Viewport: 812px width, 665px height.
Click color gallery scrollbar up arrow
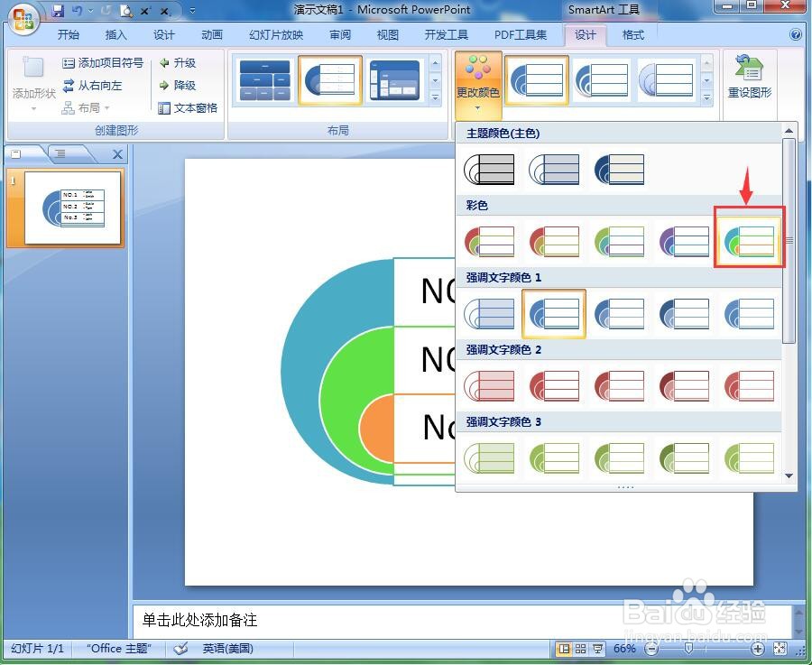pyautogui.click(x=789, y=131)
